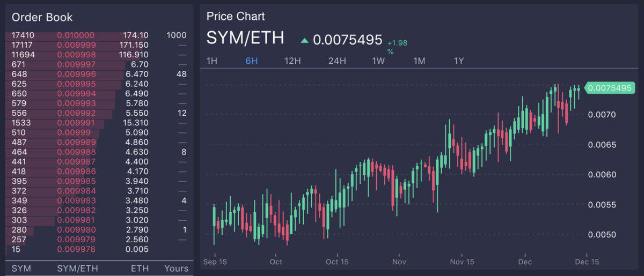
Task: Select order price 0.009995
Action: pos(76,84)
